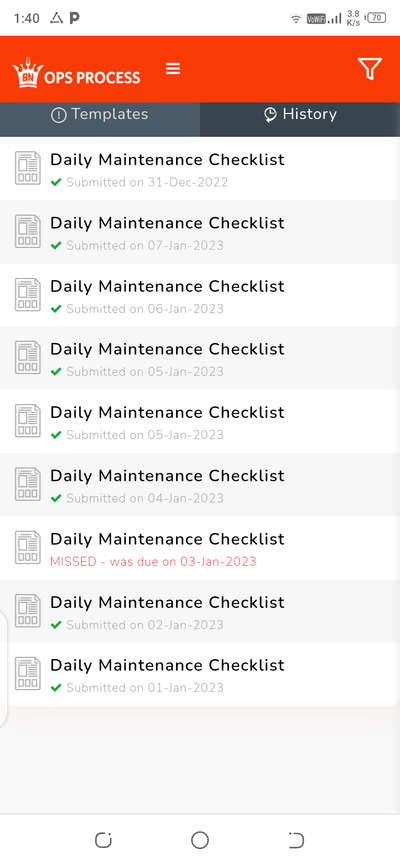Pull the side handle on the left edge
The width and height of the screenshot is (400, 867).
pos(3,668)
